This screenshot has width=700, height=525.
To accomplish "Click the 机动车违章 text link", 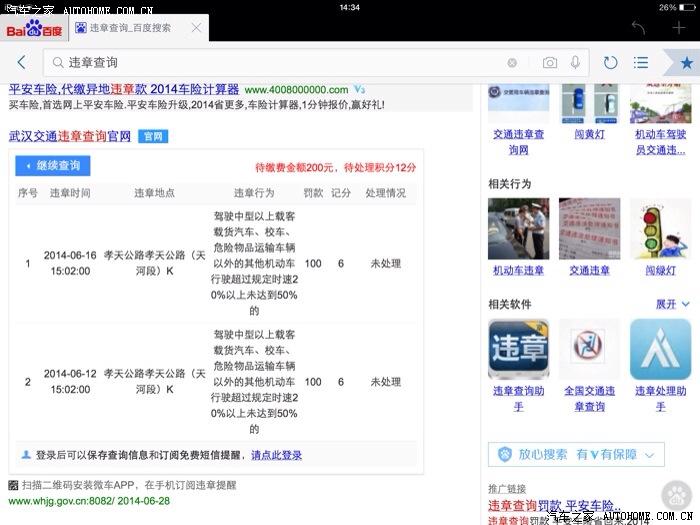I will 518,271.
